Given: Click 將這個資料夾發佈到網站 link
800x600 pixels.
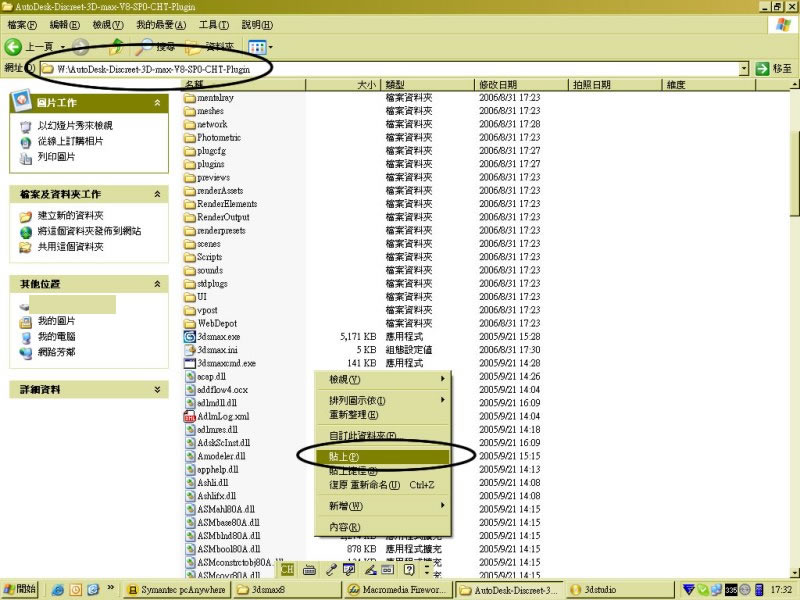Looking at the screenshot, I should click(89, 231).
